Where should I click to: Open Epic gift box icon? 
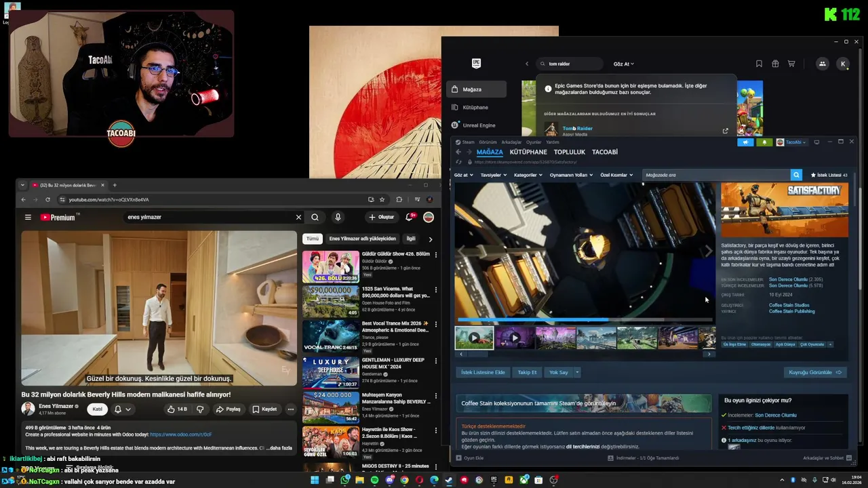pyautogui.click(x=775, y=64)
